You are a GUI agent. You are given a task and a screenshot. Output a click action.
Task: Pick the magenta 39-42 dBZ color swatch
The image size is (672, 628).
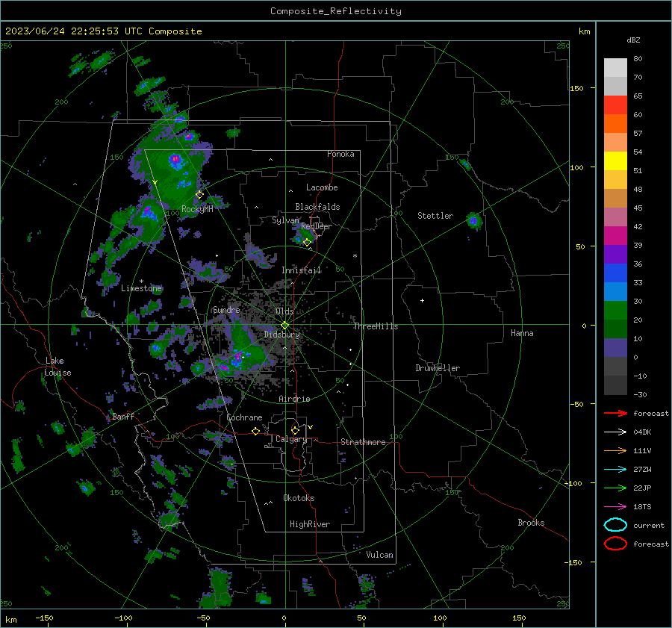click(615, 236)
